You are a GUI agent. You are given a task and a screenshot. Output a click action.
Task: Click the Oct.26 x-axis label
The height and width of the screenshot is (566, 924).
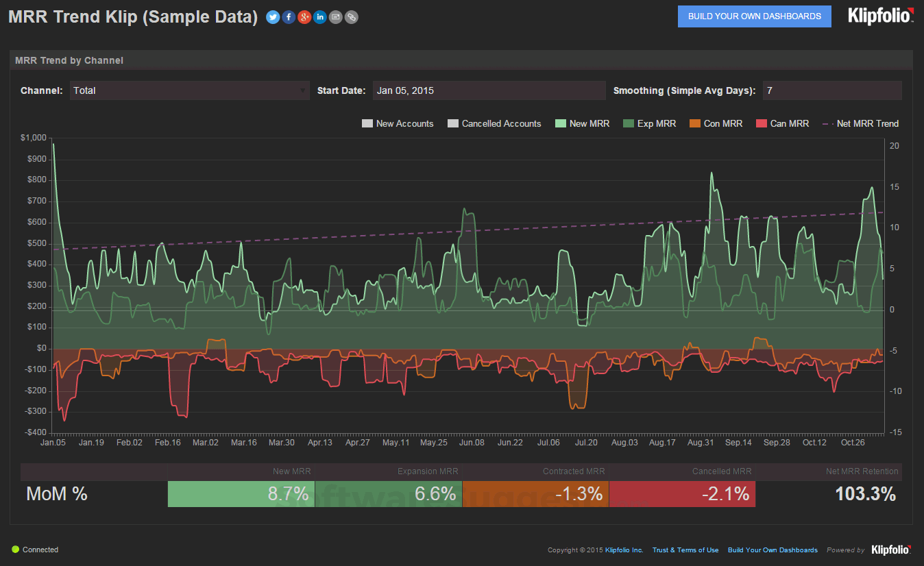pos(853,443)
